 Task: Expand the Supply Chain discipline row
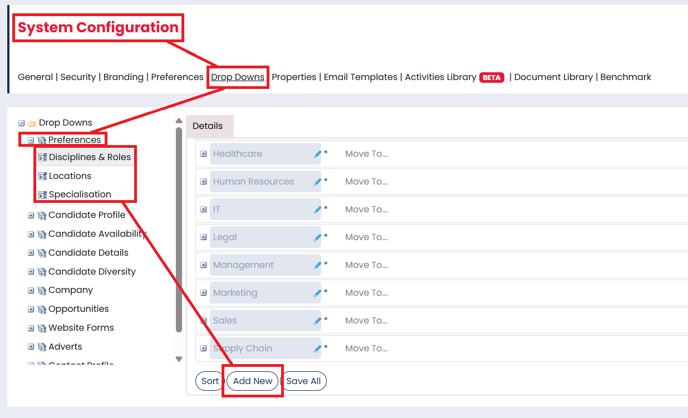tap(204, 348)
